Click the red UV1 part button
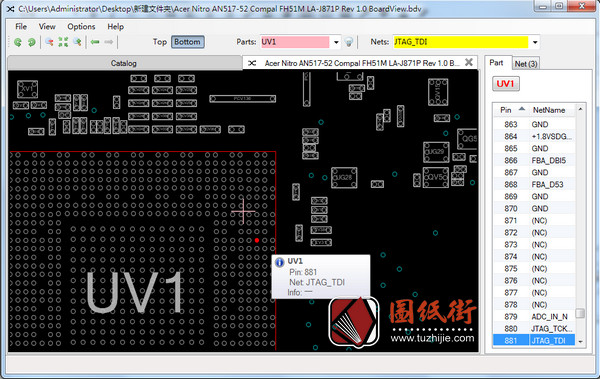 (x=505, y=83)
